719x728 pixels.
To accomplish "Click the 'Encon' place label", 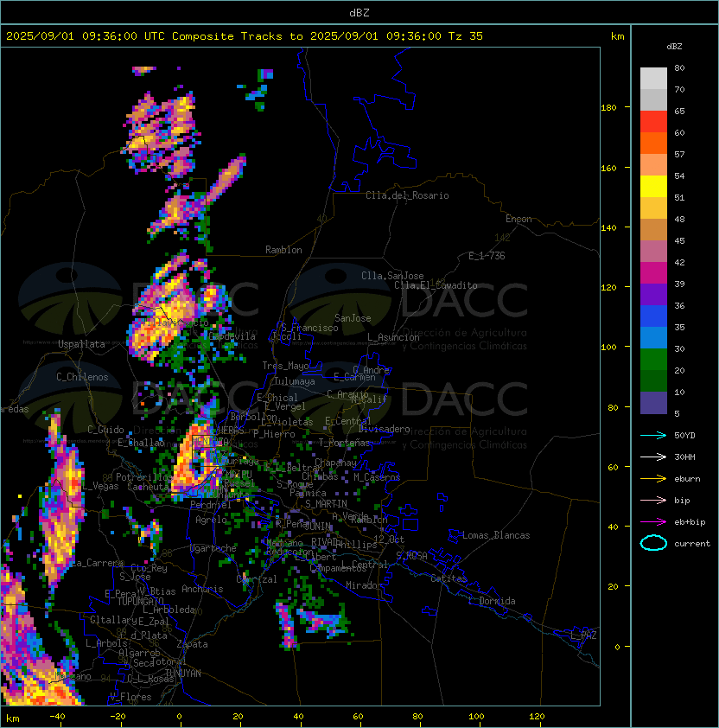I will (519, 219).
